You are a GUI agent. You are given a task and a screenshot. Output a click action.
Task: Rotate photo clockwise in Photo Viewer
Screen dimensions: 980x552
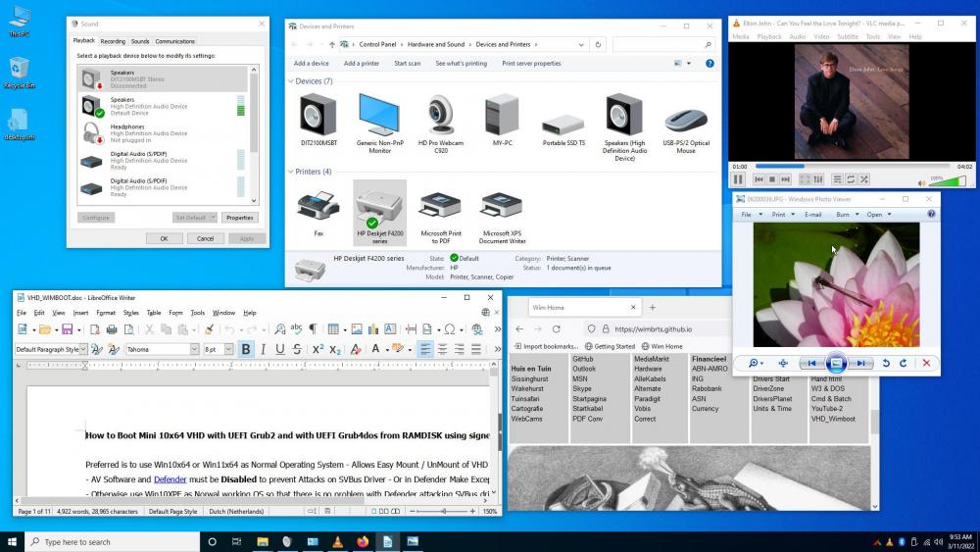point(903,363)
